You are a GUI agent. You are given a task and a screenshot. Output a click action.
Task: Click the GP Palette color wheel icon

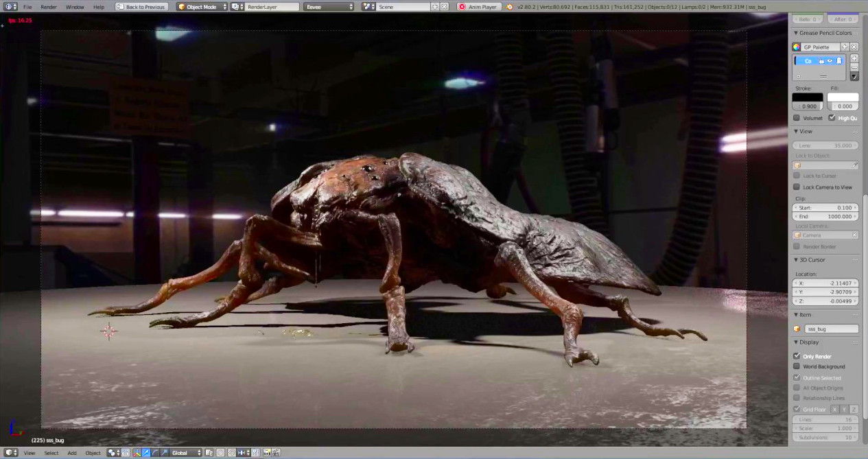click(797, 47)
